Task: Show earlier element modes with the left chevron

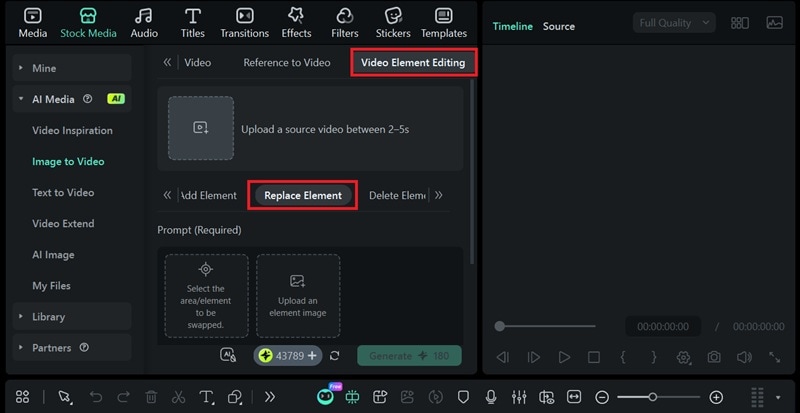Action: pyautogui.click(x=167, y=195)
